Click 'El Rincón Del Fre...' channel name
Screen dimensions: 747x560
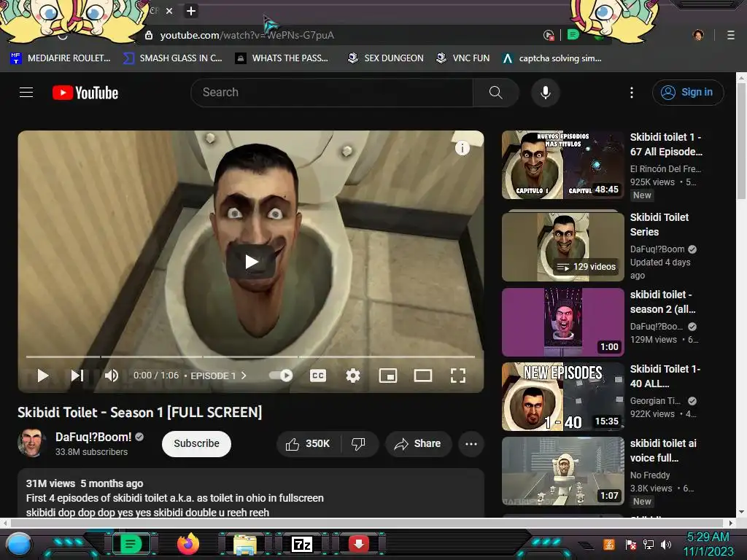click(x=665, y=168)
